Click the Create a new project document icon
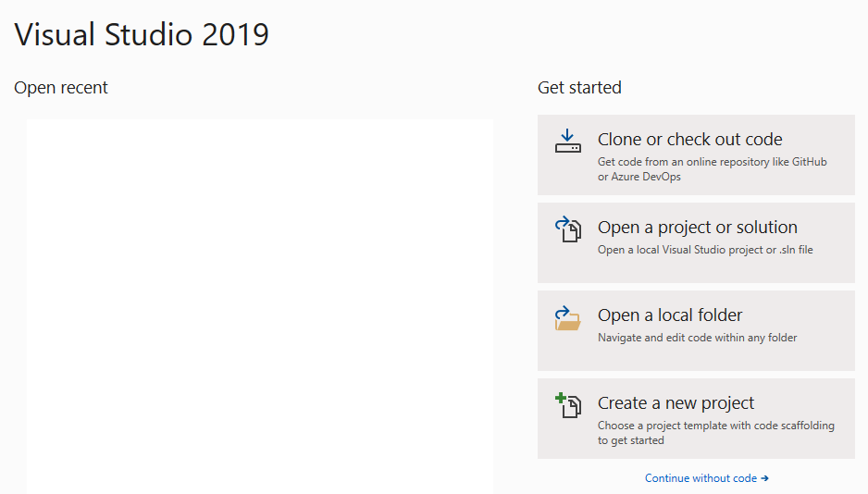Image resolution: width=868 pixels, height=494 pixels. pos(570,408)
